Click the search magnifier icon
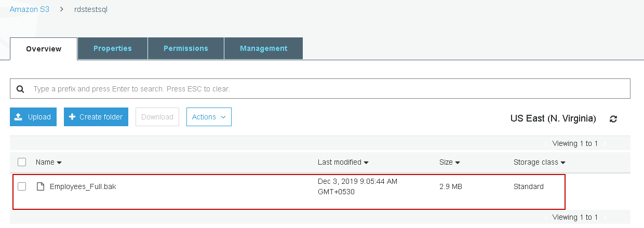The image size is (644, 228). [20, 89]
